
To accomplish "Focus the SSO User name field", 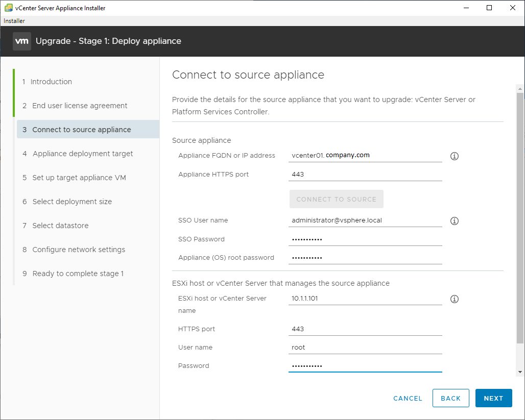I will (365, 220).
